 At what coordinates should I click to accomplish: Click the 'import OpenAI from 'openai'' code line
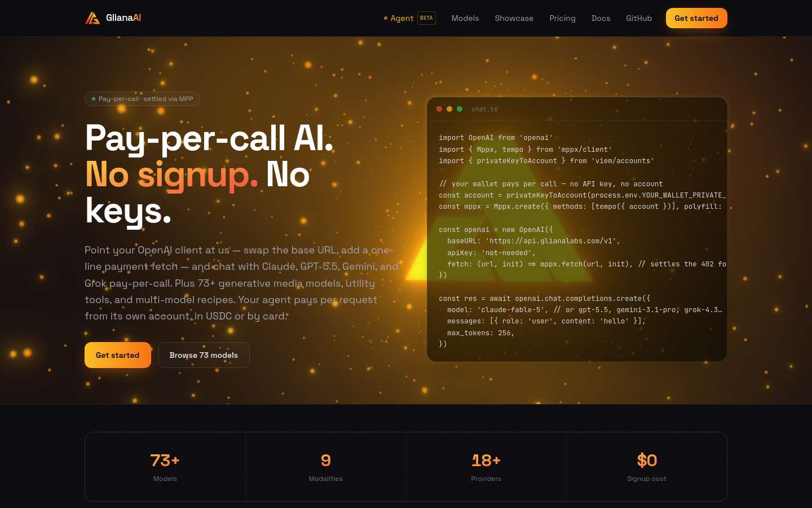point(496,138)
